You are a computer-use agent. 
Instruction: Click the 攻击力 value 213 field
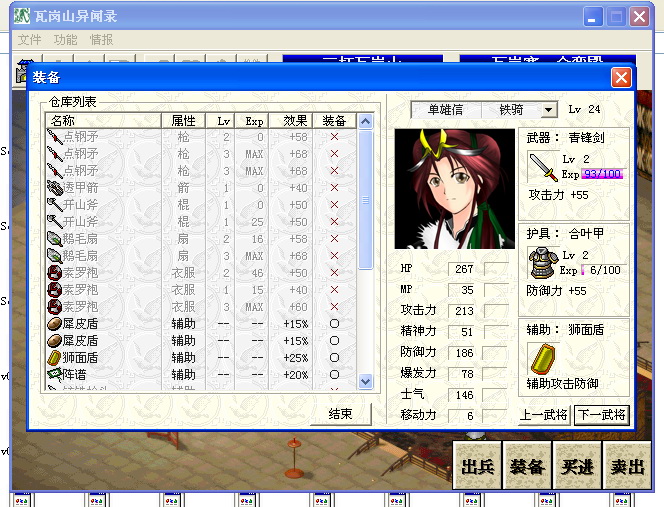click(x=463, y=311)
